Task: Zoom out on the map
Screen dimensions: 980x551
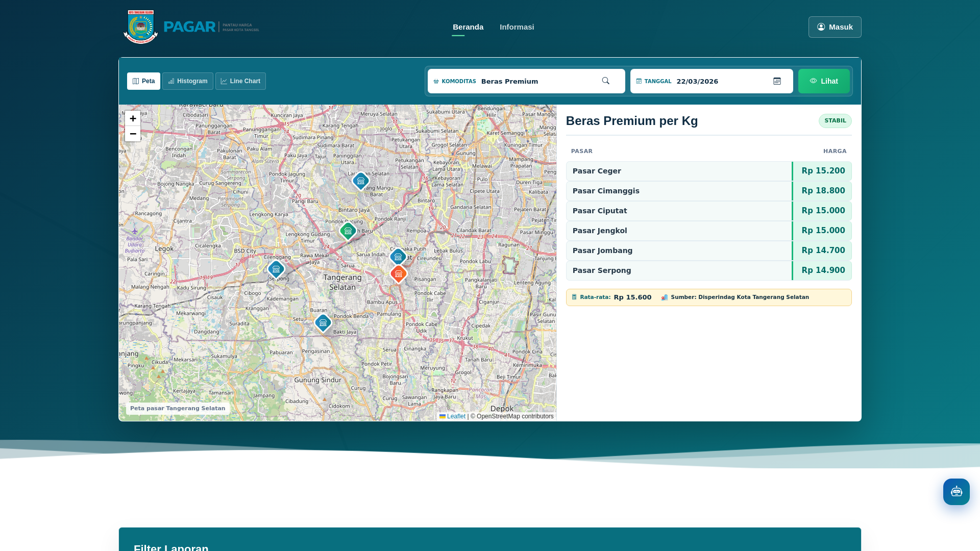Action: coord(133,134)
